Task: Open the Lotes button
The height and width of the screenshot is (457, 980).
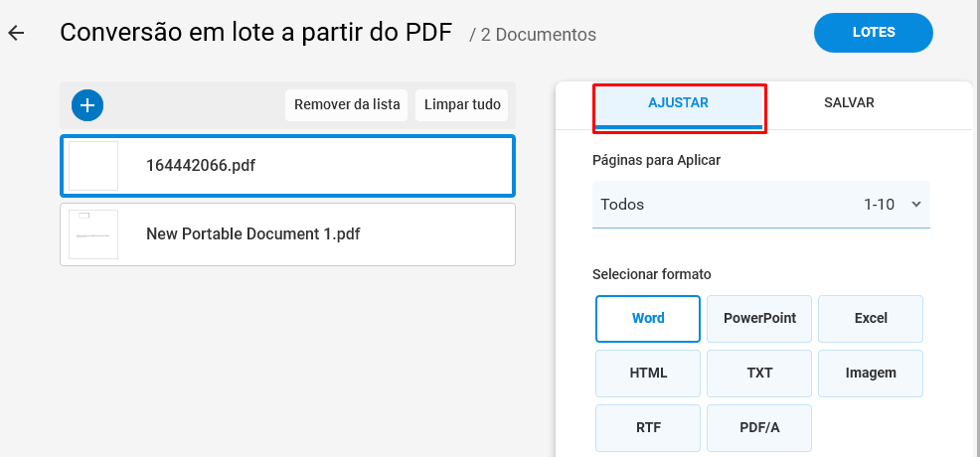Action: (873, 33)
